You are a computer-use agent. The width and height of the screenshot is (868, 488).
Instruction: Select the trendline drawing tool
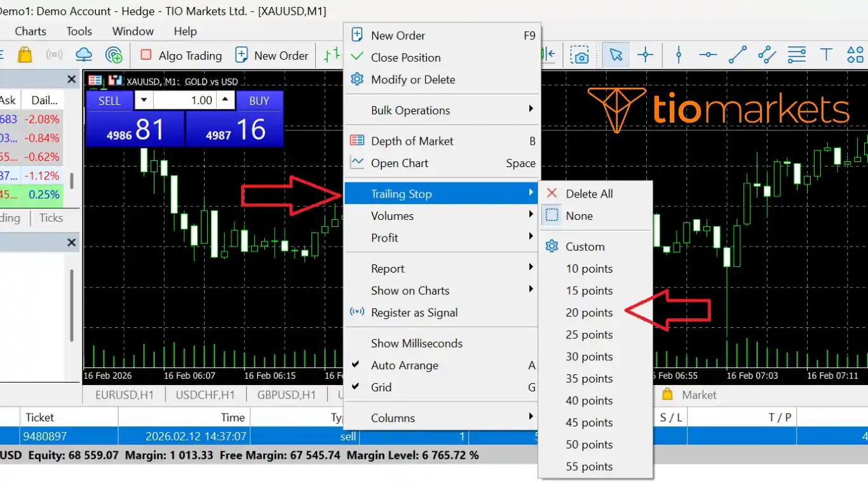pyautogui.click(x=737, y=55)
